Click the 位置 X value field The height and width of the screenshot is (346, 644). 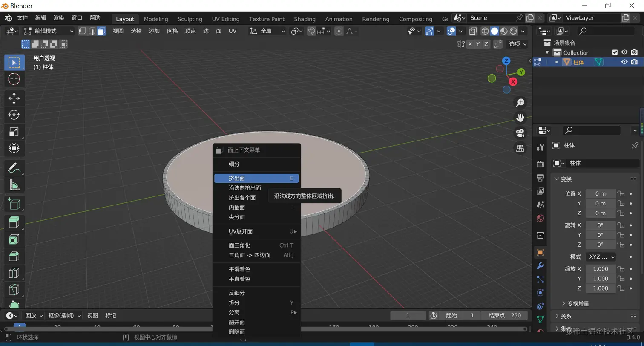point(600,193)
